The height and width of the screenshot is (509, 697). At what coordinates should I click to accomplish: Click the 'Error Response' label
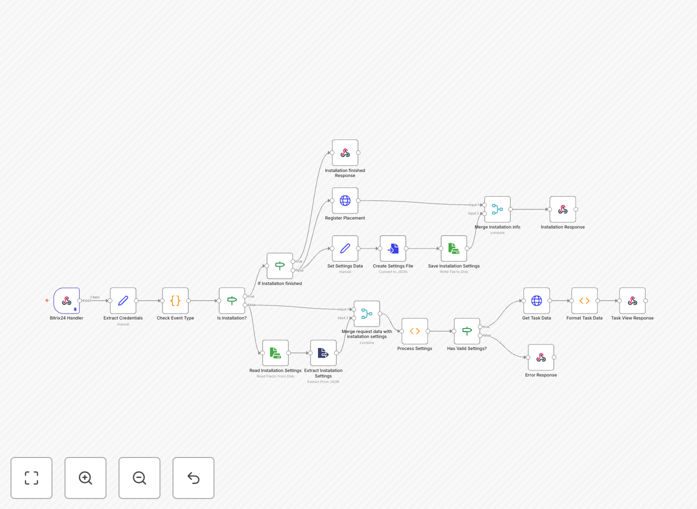click(x=541, y=375)
